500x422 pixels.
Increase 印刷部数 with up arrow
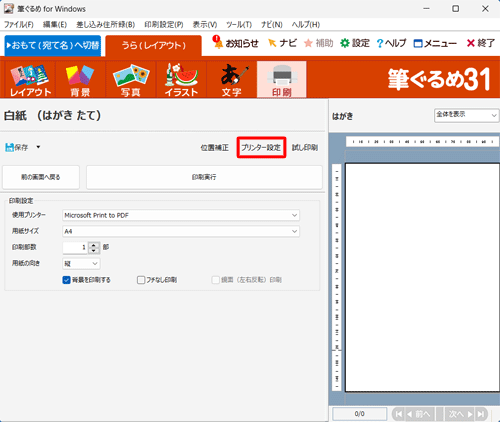click(94, 245)
